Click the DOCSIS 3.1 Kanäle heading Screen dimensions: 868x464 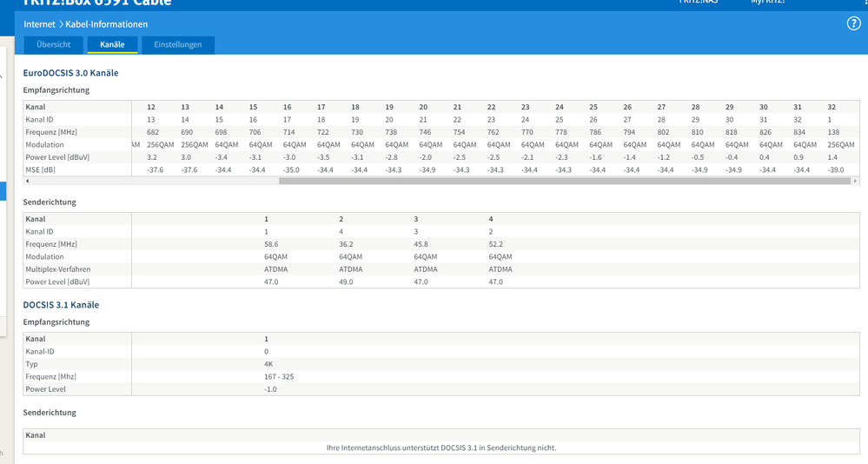point(61,304)
